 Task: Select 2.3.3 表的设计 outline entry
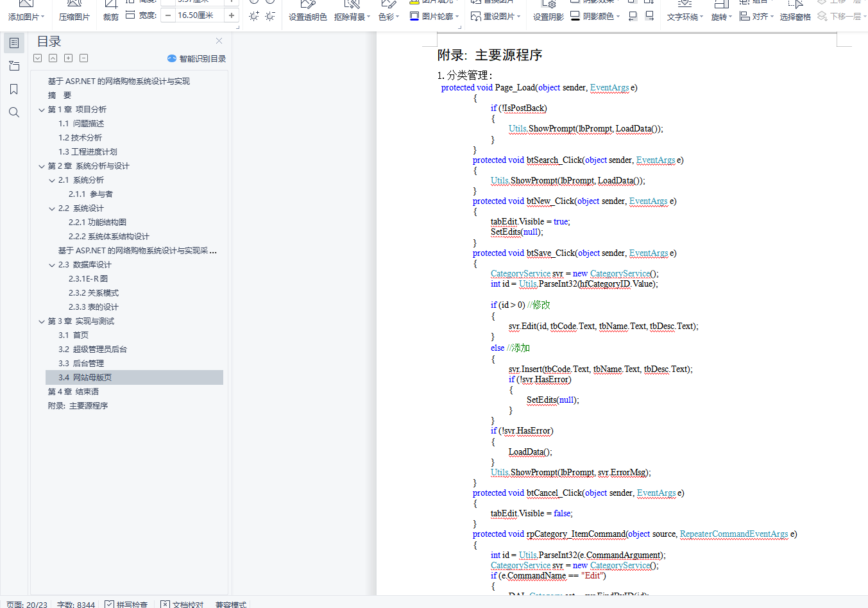click(94, 307)
